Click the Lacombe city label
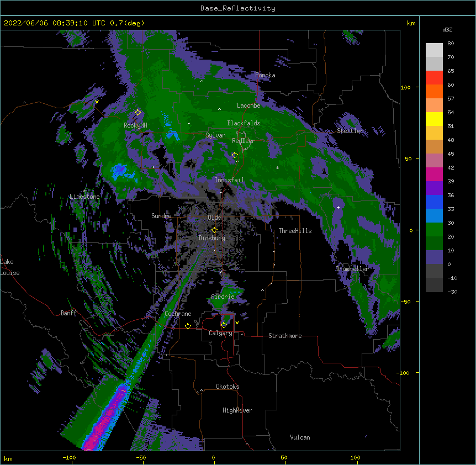 coord(248,105)
